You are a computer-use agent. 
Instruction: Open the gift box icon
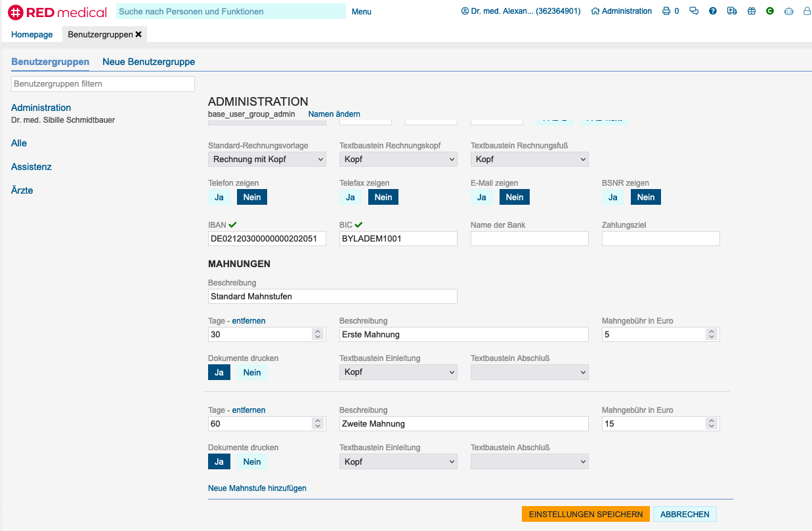[x=752, y=11]
